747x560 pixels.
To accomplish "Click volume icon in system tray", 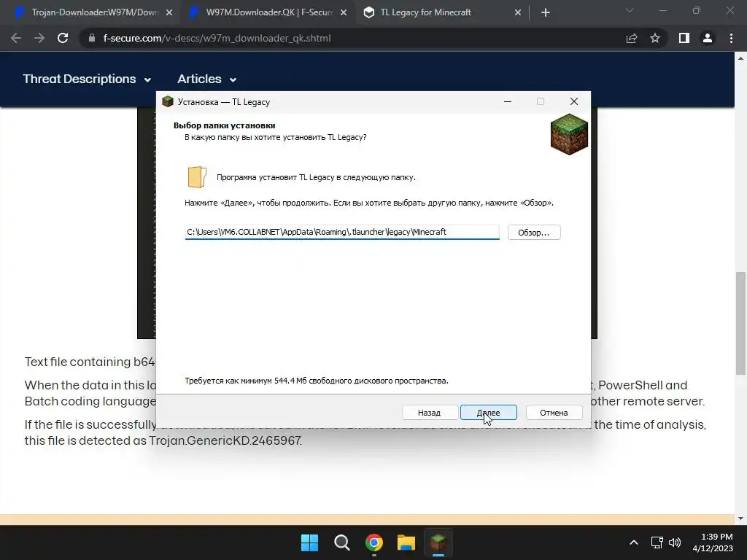I will [x=675, y=542].
